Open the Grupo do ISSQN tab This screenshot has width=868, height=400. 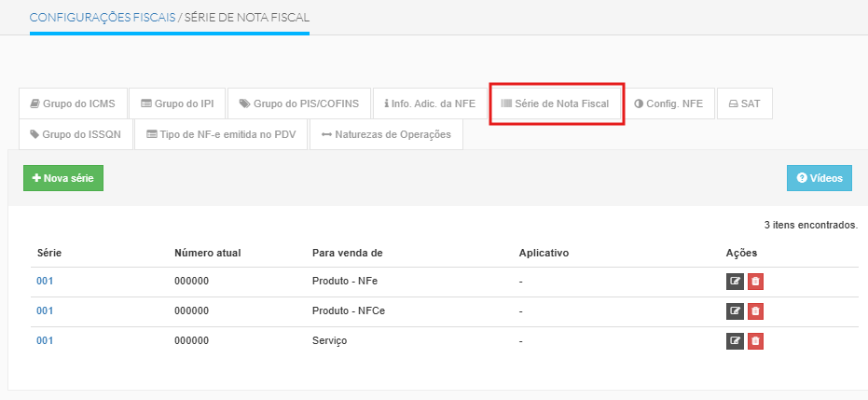(x=76, y=134)
